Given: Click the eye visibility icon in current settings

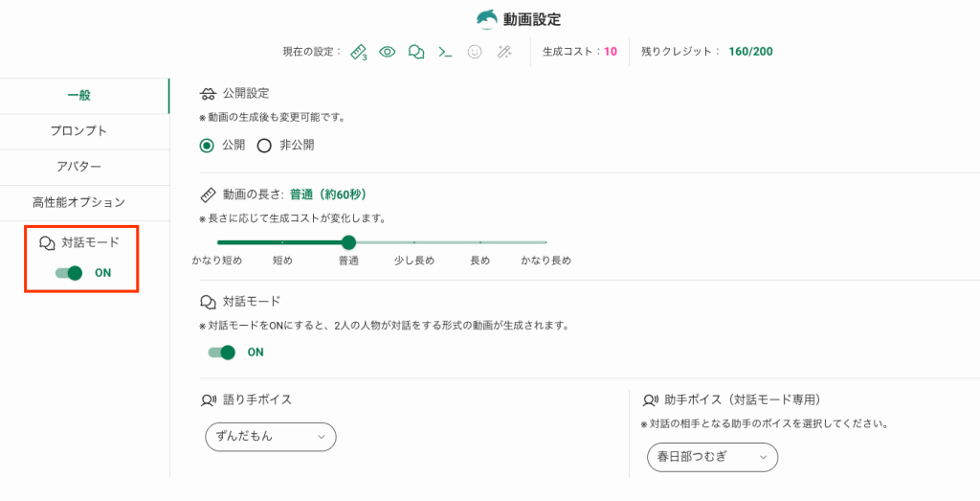Looking at the screenshot, I should click(x=388, y=52).
